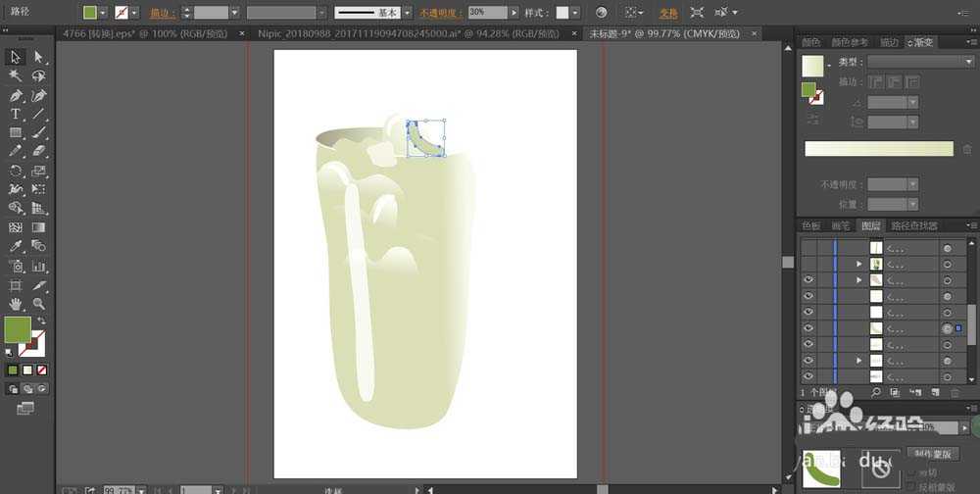The width and height of the screenshot is (980, 494).
Task: Open the gradient 类型 type dropdown
Action: click(919, 62)
